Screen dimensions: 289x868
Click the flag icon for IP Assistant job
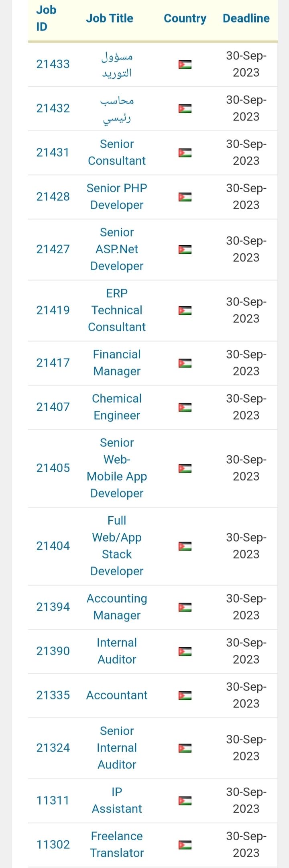click(x=185, y=801)
